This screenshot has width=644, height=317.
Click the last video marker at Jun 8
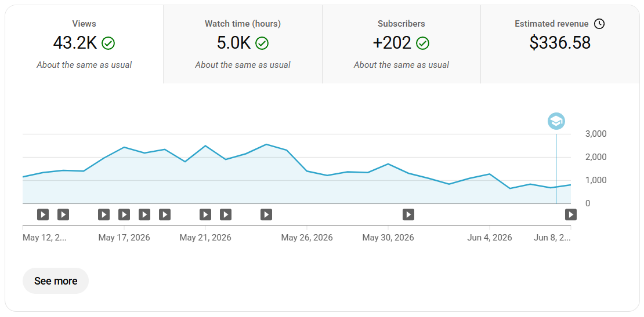[x=571, y=214]
